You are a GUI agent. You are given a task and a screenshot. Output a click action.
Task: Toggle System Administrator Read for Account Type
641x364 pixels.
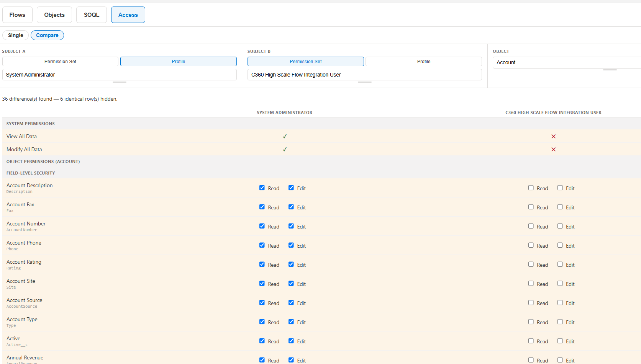point(262,322)
